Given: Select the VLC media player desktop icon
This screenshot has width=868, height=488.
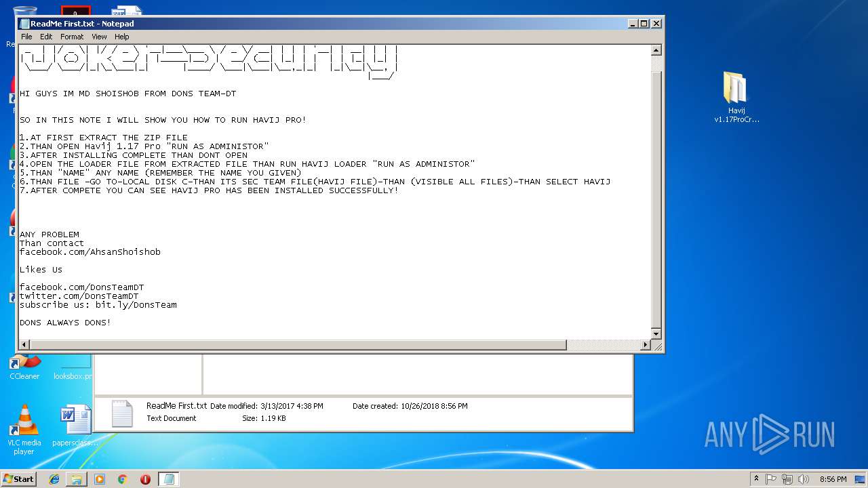Looking at the screenshot, I should coord(24,430).
